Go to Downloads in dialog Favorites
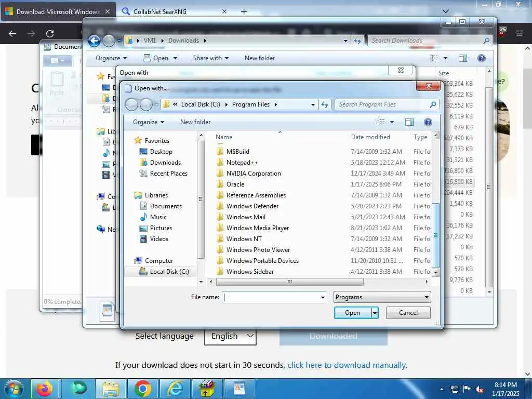This screenshot has width=532, height=399. (x=165, y=163)
